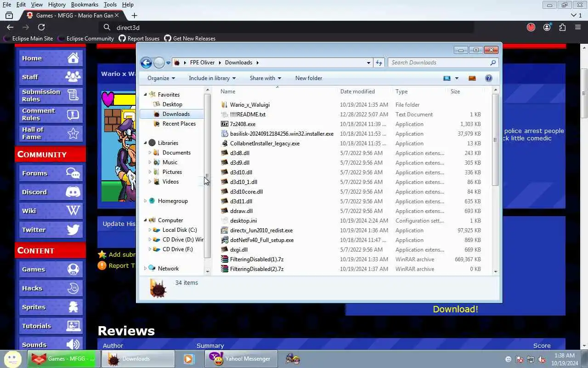588x368 pixels.
Task: Select Desktop under Favorites
Action: click(172, 104)
